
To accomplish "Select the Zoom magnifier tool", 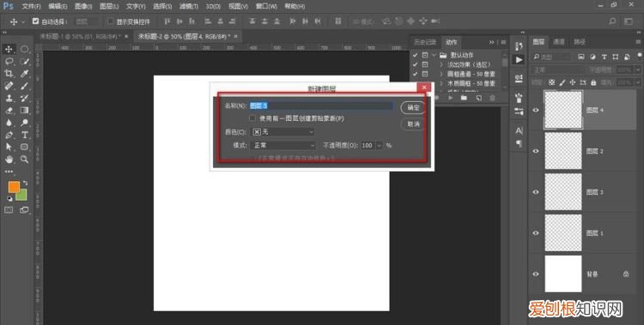I will click(x=24, y=159).
